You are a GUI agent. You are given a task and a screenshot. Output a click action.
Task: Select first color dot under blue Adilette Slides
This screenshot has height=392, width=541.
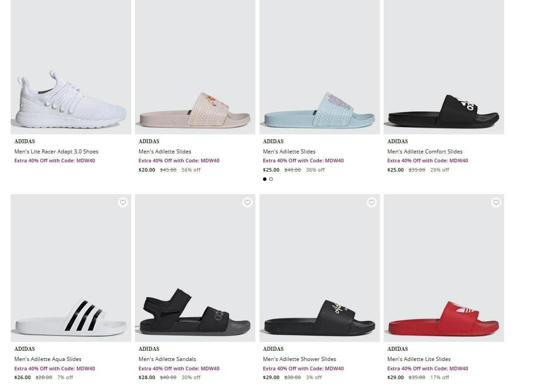(x=265, y=179)
